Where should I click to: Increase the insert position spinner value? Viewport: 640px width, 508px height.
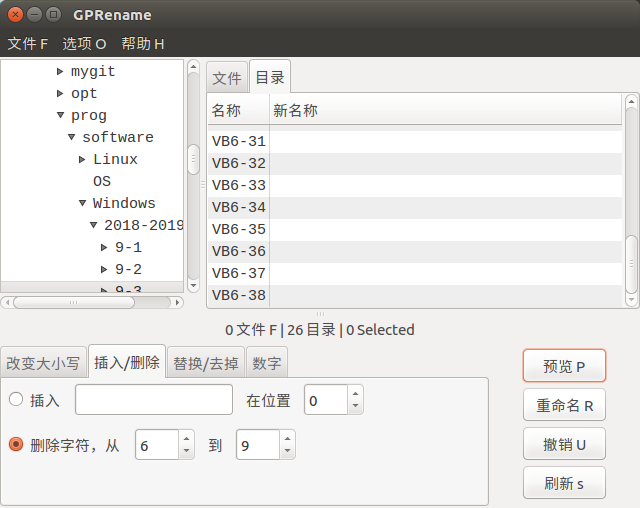coord(356,394)
